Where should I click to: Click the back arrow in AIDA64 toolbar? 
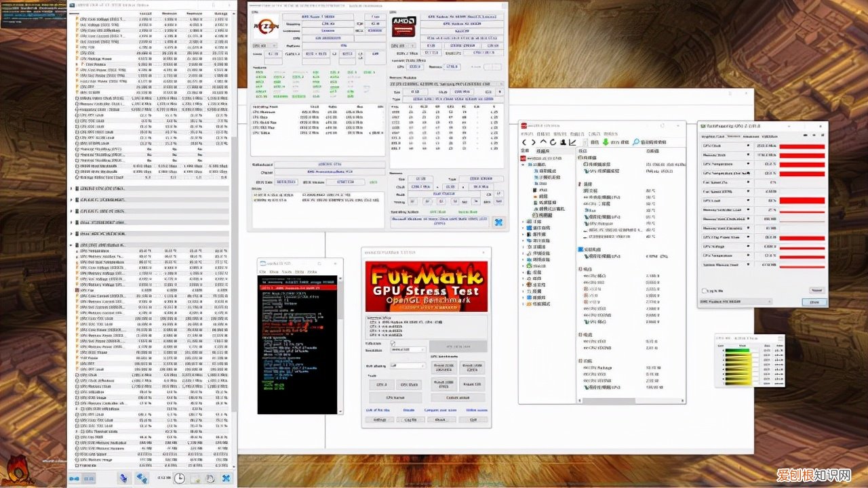[x=525, y=142]
